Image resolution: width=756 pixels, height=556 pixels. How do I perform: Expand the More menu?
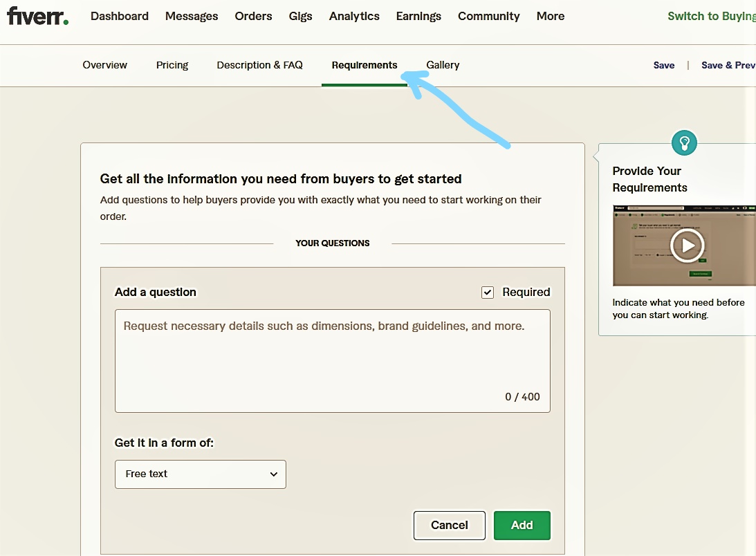click(550, 17)
